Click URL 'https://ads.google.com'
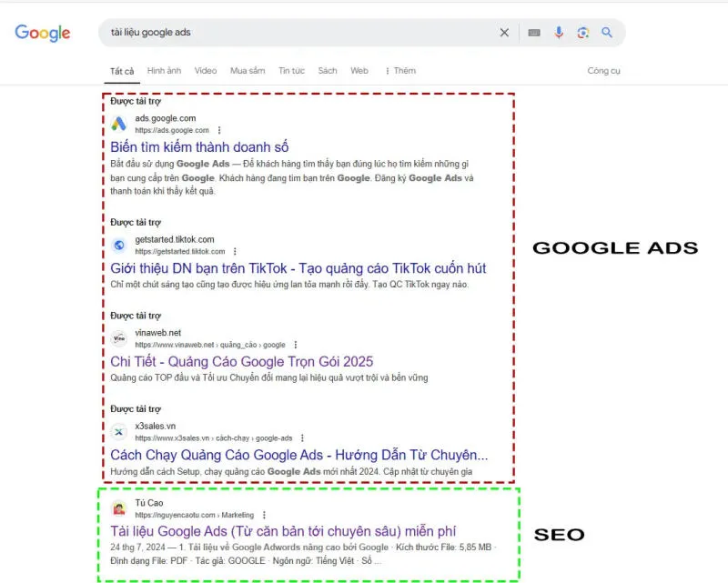 point(172,130)
